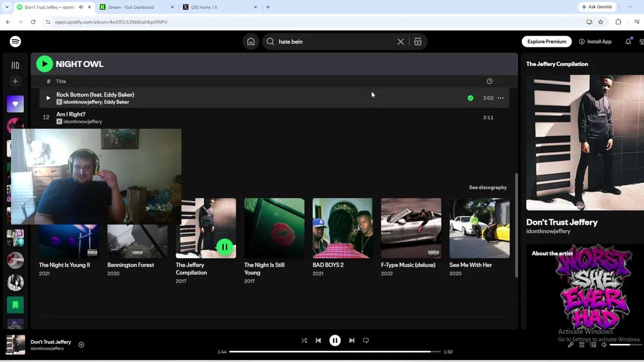Go back in the browser
Image resolution: width=644 pixels, height=362 pixels.
(8, 22)
